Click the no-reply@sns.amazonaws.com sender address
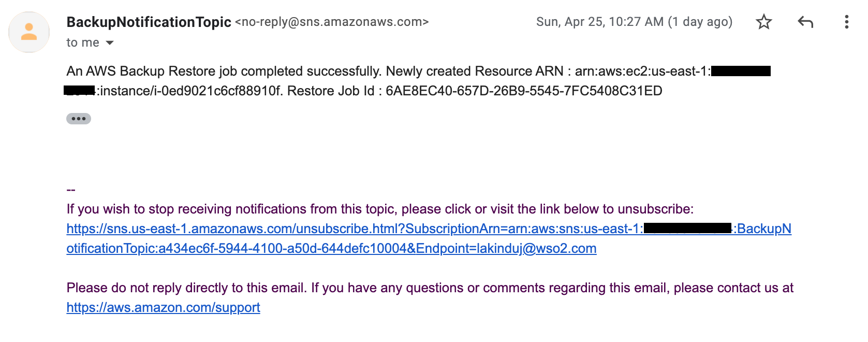 click(332, 22)
